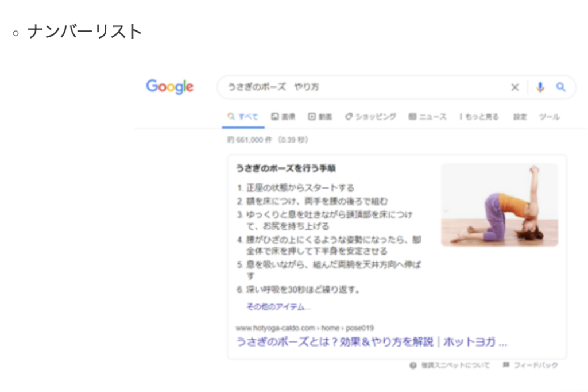588x392 pixels.
Task: Clear the search box with X
Action: pos(515,87)
